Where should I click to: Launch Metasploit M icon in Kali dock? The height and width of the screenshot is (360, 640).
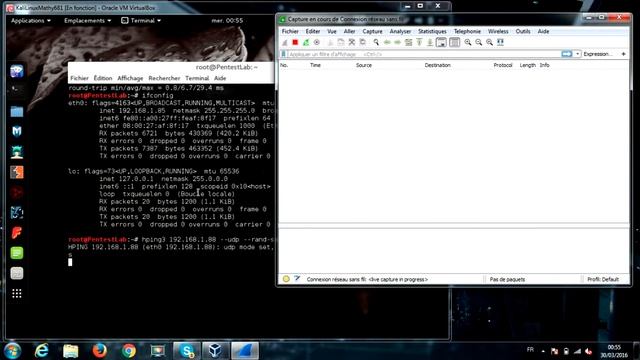coord(17,131)
